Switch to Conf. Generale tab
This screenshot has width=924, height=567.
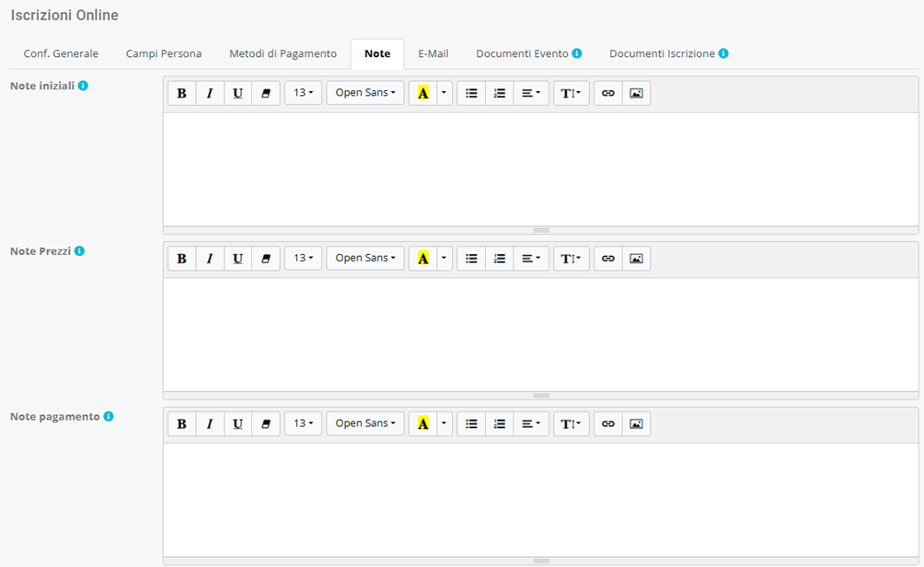61,53
